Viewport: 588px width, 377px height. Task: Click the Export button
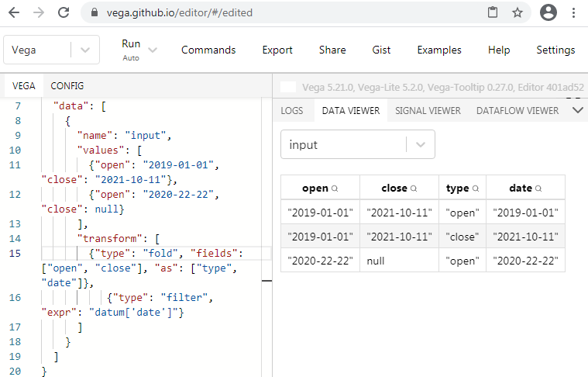(277, 50)
